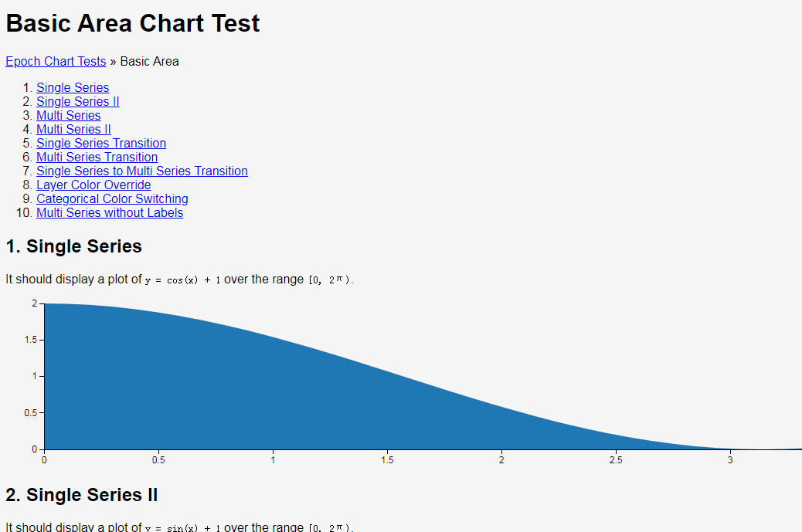Click the 3 tick label on x-axis

coord(730,460)
